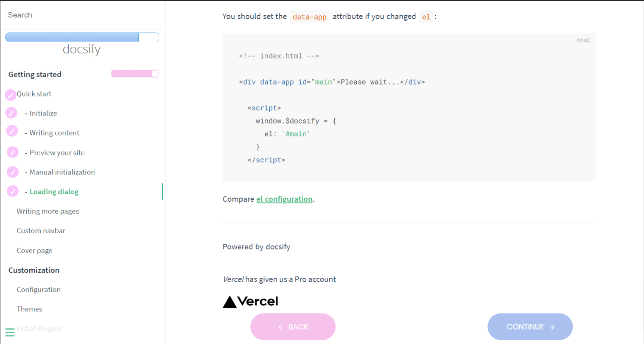Image resolution: width=644 pixels, height=344 pixels.
Task: Open the Cover page item
Action: pos(34,251)
